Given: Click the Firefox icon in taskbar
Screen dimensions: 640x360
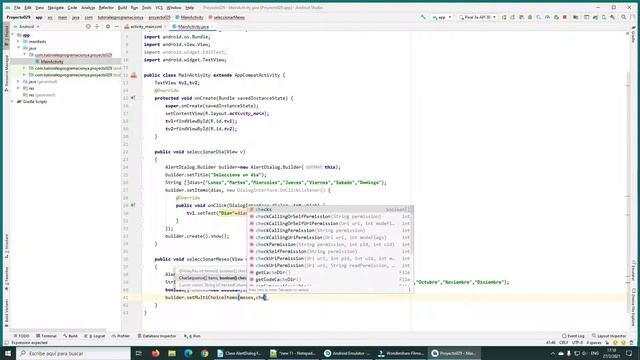Looking at the screenshot, I should coord(156,353).
